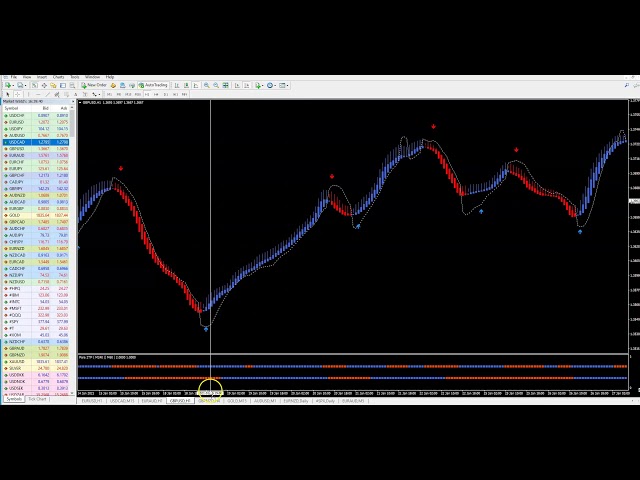Click the new chart icon
This screenshot has width=640, height=480.
tap(8, 85)
